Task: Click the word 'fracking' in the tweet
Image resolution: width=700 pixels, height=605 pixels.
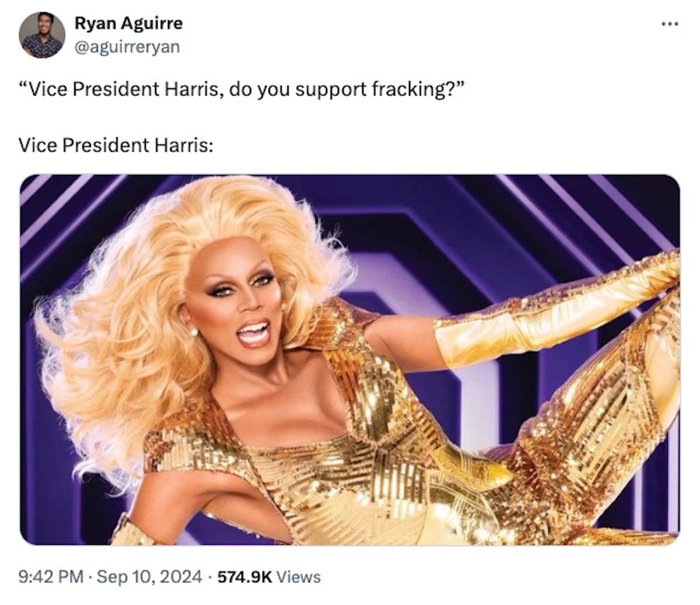Action: 411,89
